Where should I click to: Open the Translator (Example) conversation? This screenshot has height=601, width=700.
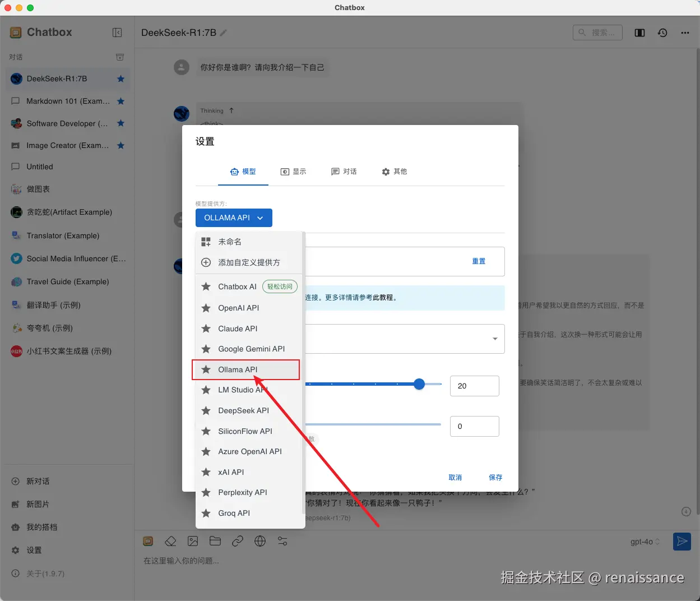click(x=67, y=235)
